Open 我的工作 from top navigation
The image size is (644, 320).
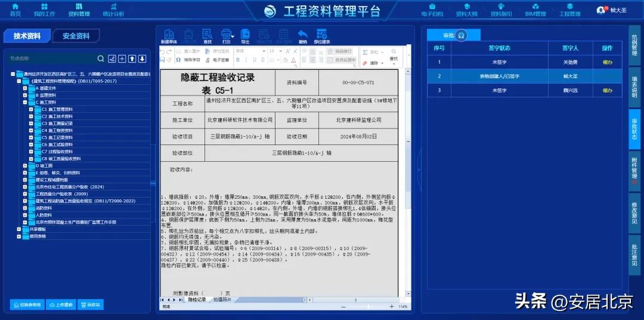point(44,10)
